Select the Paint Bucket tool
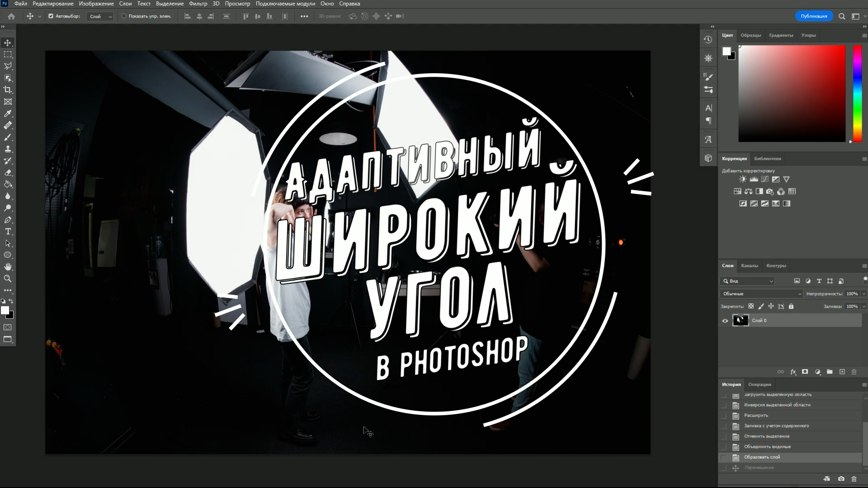The width and height of the screenshot is (868, 488). pyautogui.click(x=8, y=184)
